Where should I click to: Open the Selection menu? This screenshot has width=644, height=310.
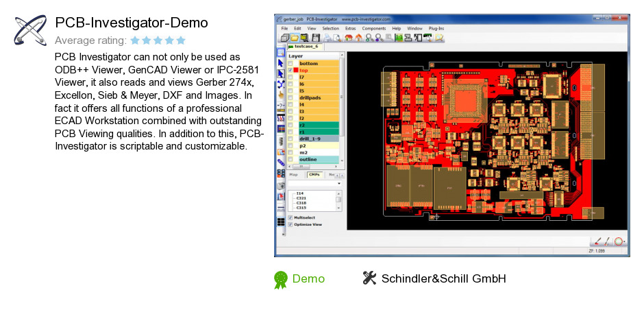pyautogui.click(x=331, y=28)
